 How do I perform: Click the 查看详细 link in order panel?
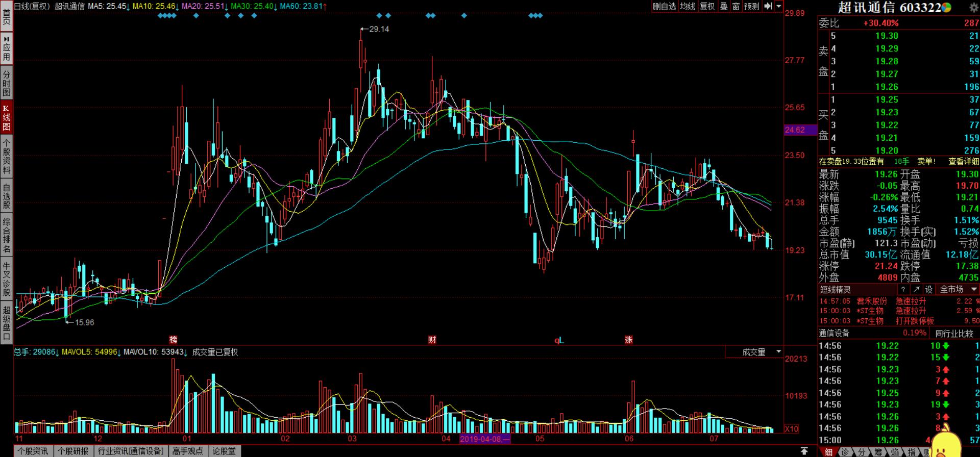963,161
